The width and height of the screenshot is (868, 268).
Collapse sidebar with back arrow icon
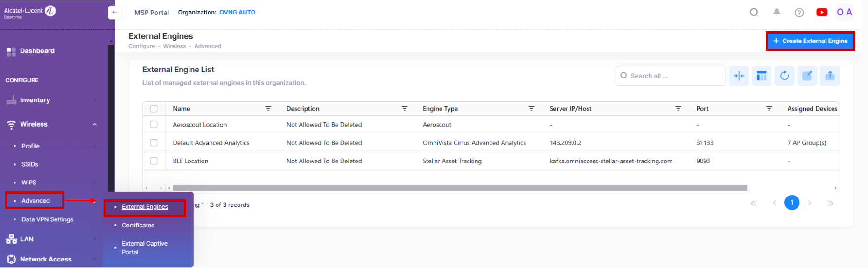[x=114, y=13]
